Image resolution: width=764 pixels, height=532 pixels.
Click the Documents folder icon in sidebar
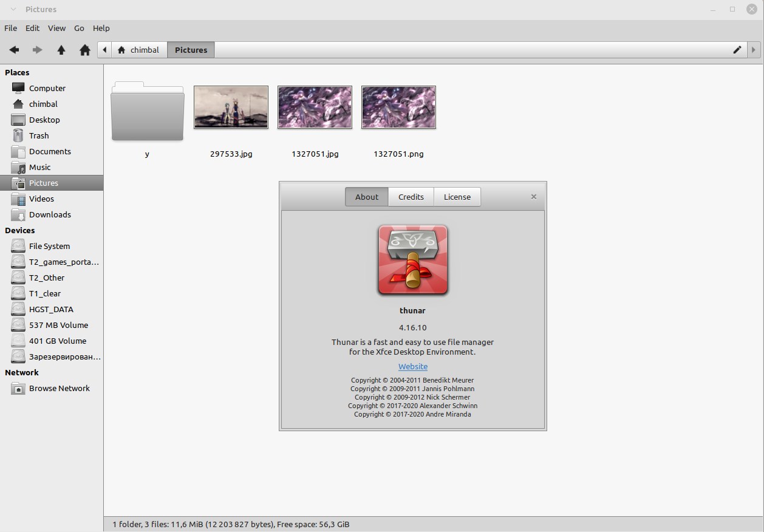tap(18, 151)
